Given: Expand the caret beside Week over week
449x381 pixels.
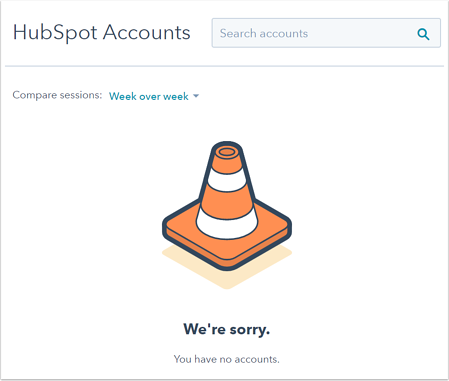Looking at the screenshot, I should tap(196, 96).
